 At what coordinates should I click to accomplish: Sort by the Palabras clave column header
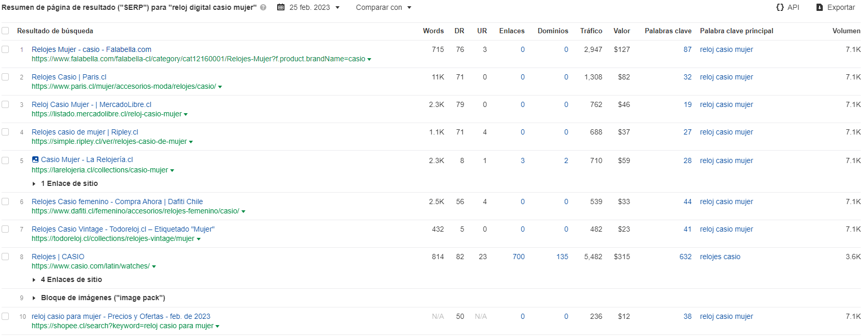click(x=668, y=31)
